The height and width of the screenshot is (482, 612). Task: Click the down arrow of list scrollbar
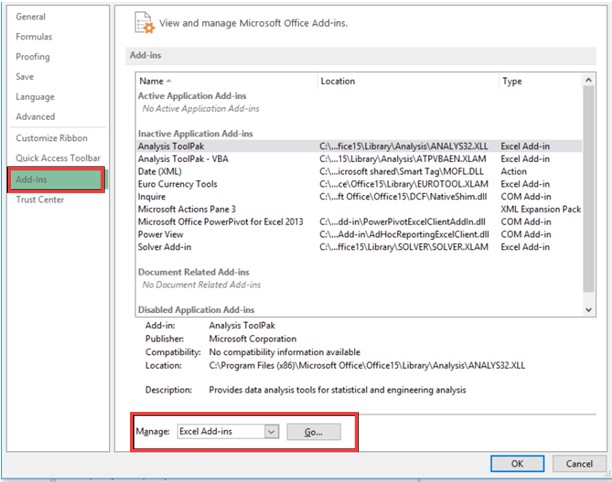[x=589, y=310]
